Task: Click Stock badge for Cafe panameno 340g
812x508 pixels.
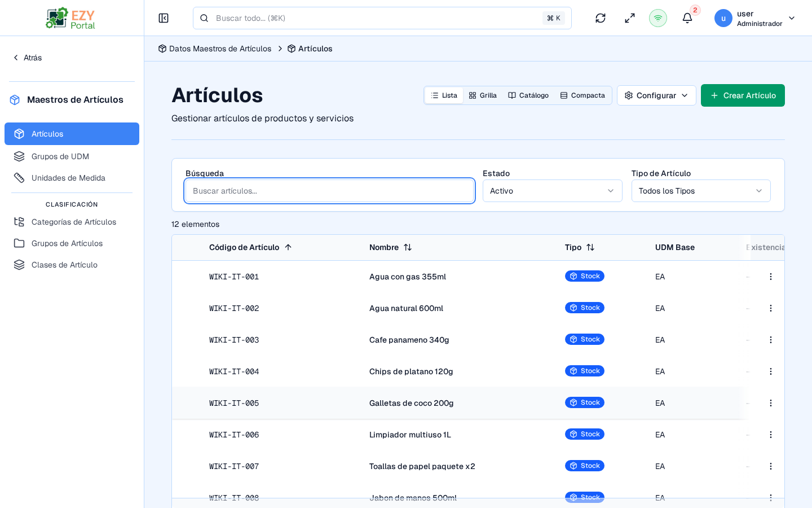Action: point(585,339)
